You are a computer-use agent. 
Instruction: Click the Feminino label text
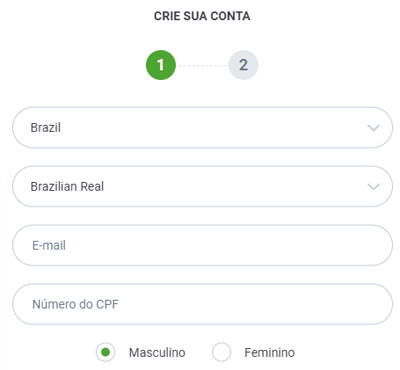269,353
